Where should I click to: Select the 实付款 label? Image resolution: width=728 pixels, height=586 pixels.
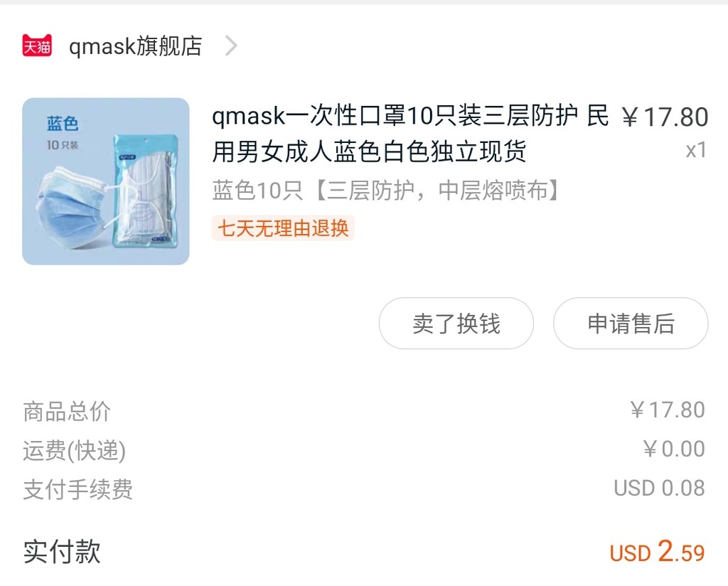[62, 551]
